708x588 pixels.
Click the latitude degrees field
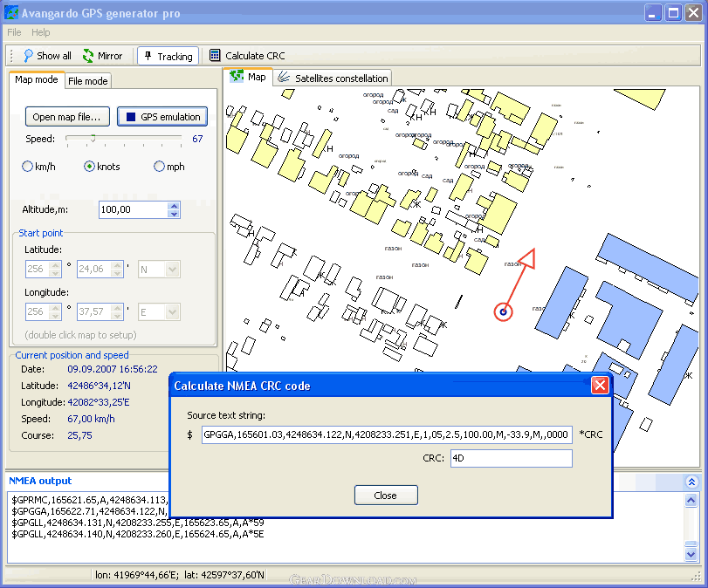coord(38,269)
